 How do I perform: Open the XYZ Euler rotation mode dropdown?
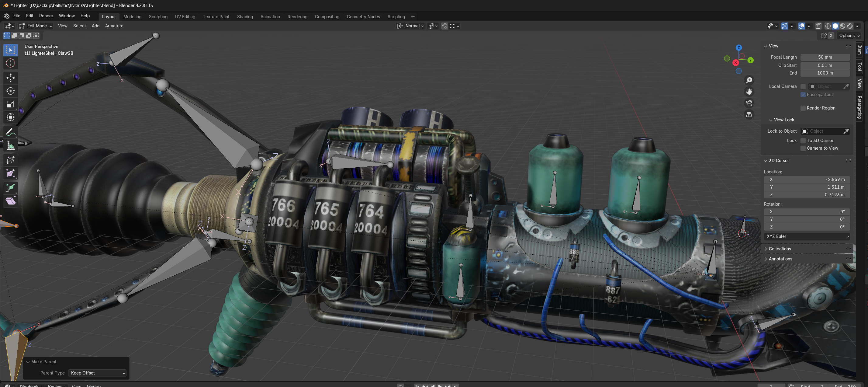807,237
